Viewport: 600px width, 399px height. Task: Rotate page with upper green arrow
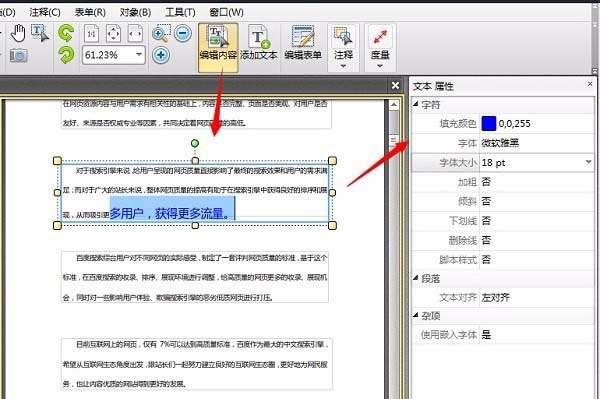click(66, 33)
